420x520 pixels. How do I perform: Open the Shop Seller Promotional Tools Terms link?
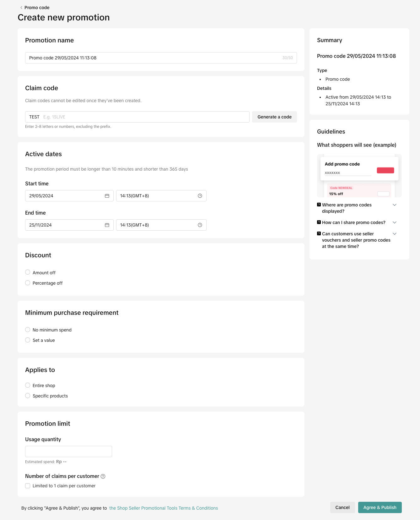point(163,508)
